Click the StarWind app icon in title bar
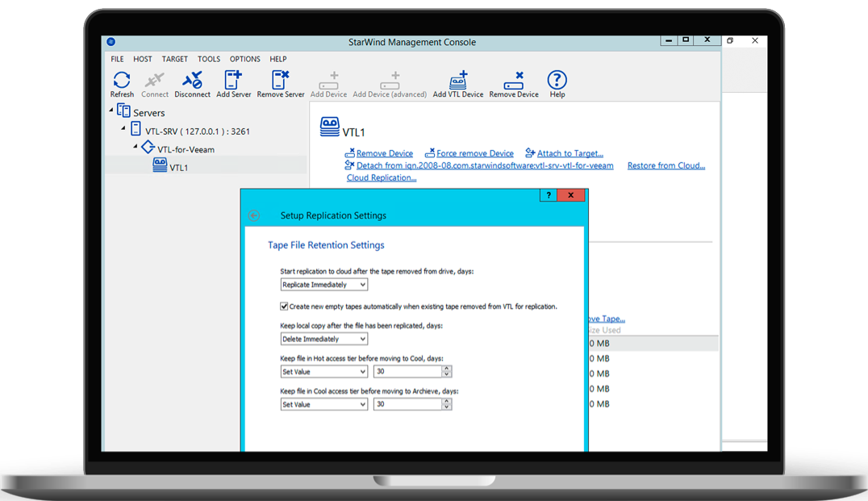Screen dimensions: 868x501 click(111, 41)
